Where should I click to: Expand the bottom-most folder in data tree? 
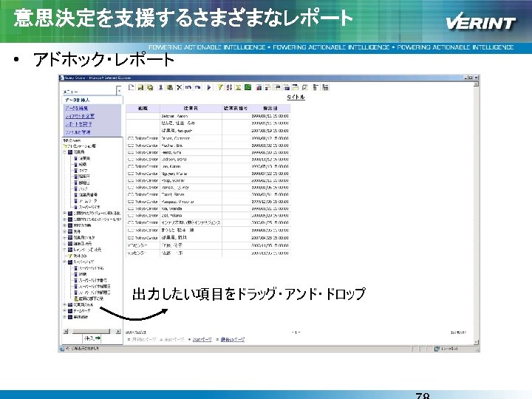[64, 317]
